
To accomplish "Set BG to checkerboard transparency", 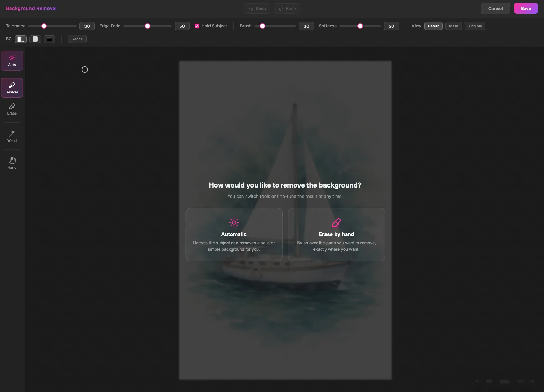I will coord(21,39).
